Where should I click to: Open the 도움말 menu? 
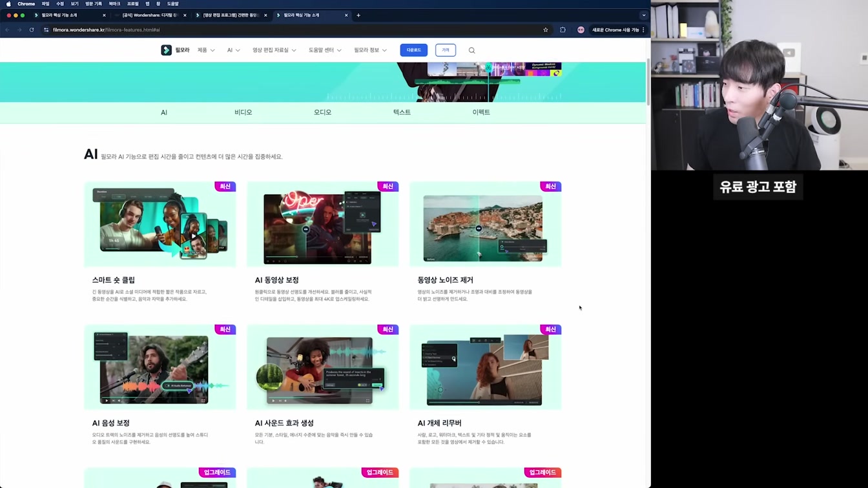click(172, 4)
